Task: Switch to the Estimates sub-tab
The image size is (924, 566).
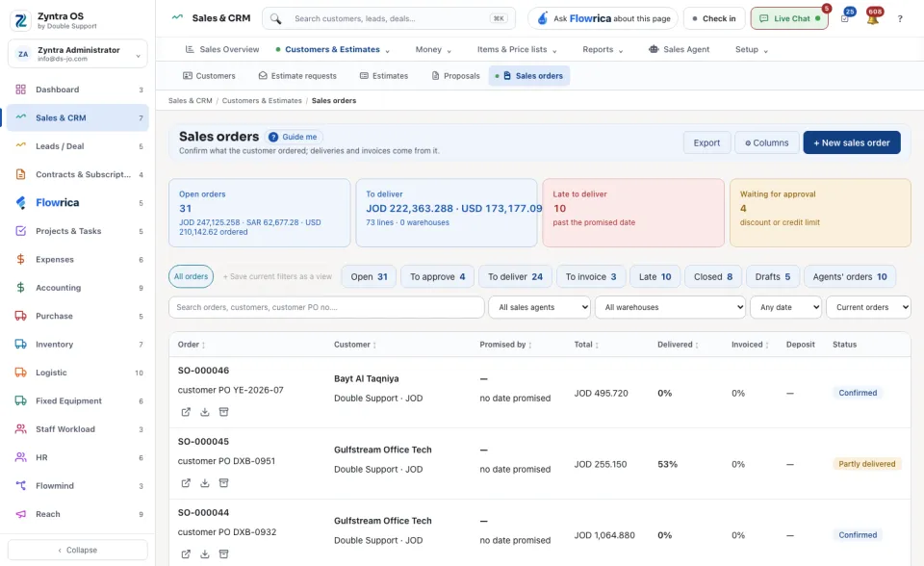Action: 384,76
